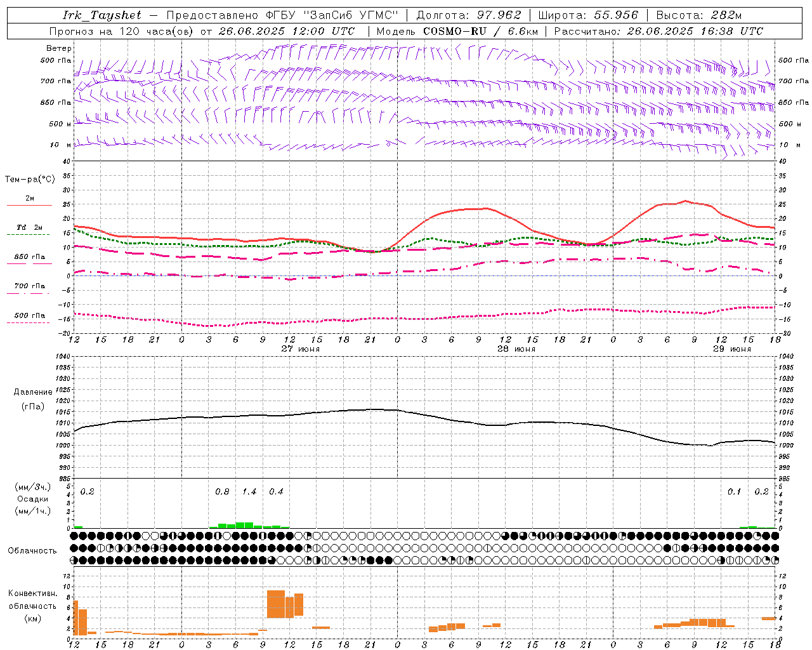
Task: Click the 500 м wind level label on right axis
Action: point(791,124)
